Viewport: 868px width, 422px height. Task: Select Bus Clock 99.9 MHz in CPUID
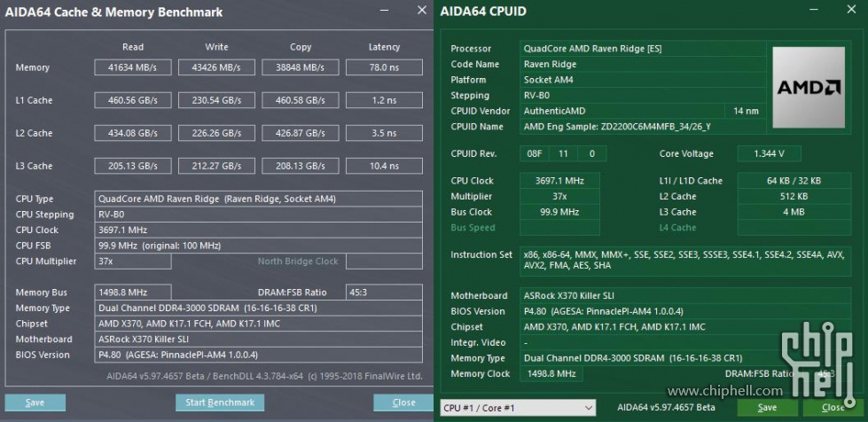pyautogui.click(x=559, y=212)
